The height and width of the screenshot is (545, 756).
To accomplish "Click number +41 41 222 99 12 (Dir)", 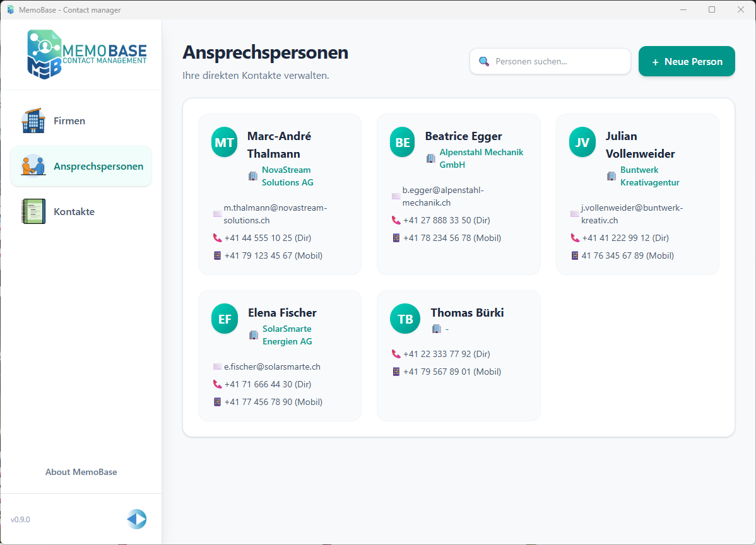I will [x=625, y=238].
